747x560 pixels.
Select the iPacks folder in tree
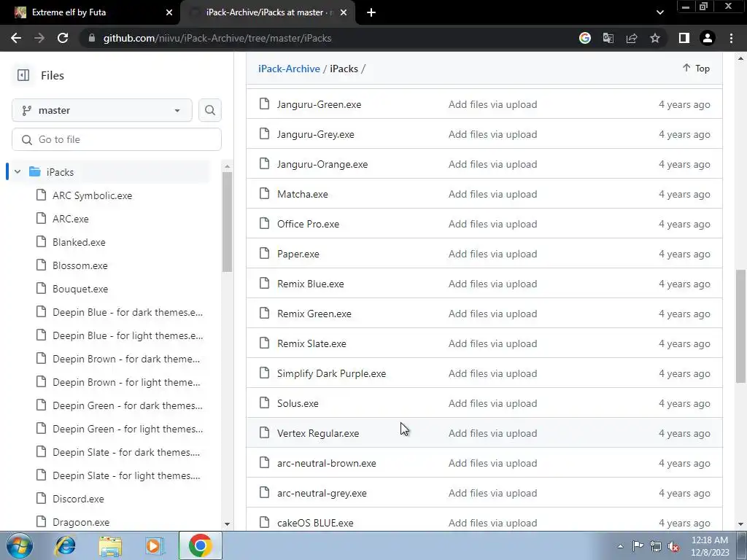pyautogui.click(x=60, y=172)
